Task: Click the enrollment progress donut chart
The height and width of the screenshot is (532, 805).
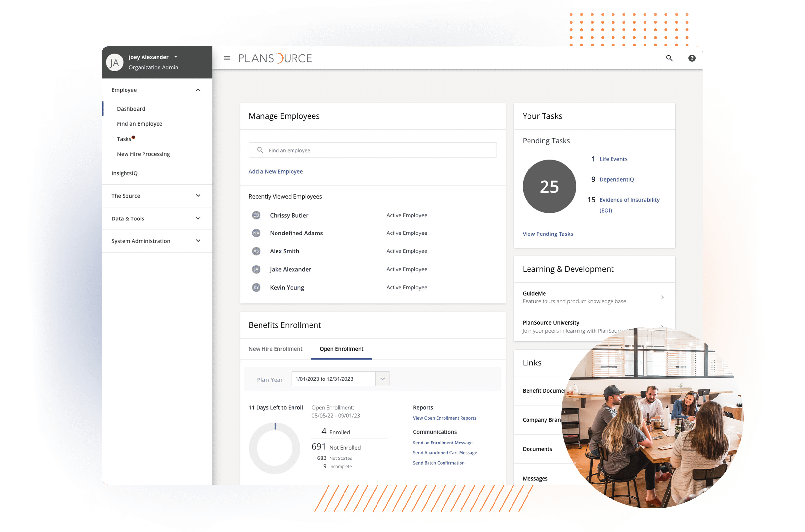Action: click(x=275, y=448)
